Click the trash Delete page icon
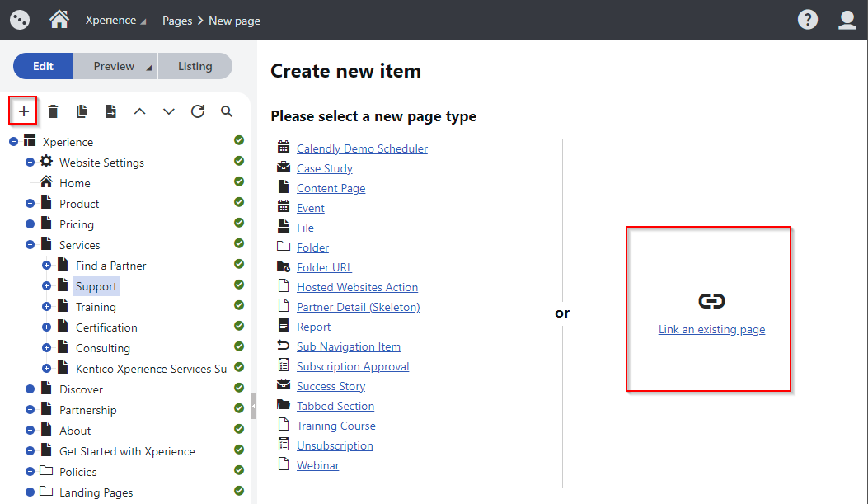Viewport: 868px width, 504px height. [x=53, y=111]
